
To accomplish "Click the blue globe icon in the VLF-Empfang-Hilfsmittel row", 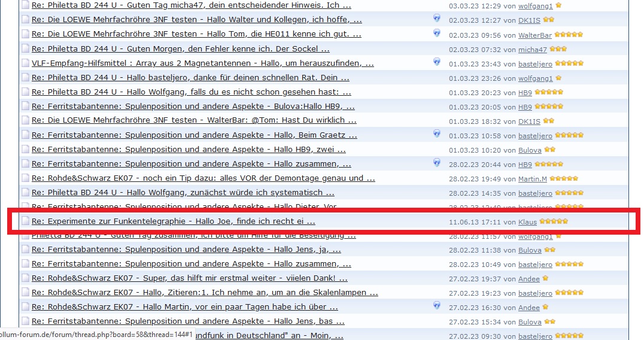I will pyautogui.click(x=437, y=62).
